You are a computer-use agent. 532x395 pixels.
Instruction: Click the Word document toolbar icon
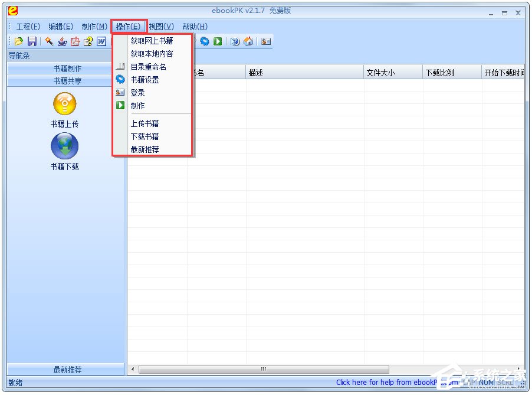101,41
